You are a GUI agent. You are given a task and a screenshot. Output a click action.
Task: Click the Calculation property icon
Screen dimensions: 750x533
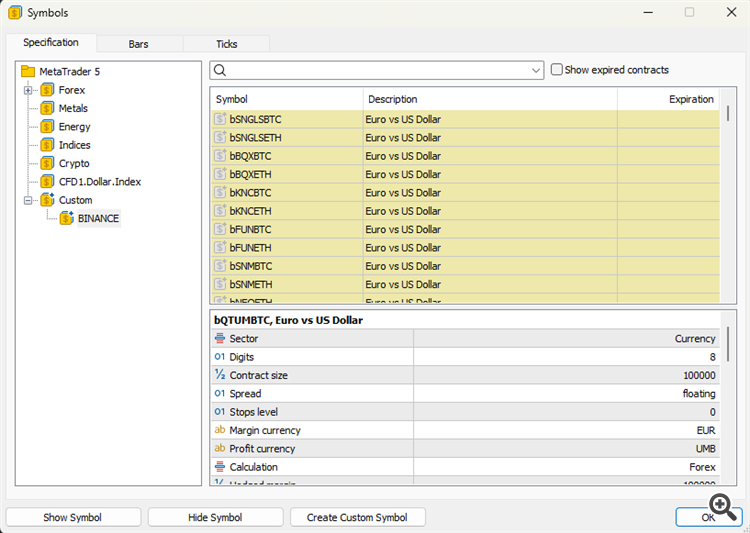[220, 466]
